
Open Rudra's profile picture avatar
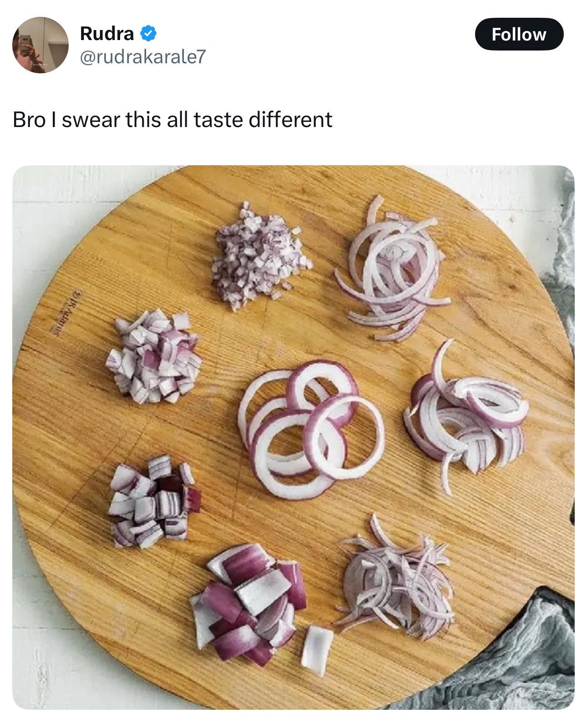pos(40,45)
